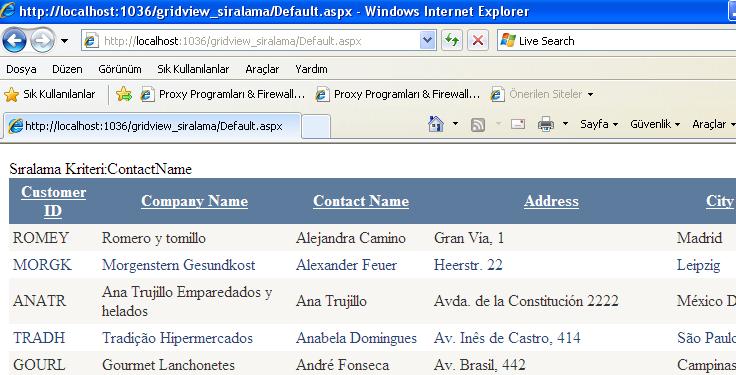Click Ana Trujillo Emparedados y helados cell
The image size is (736, 375).
click(x=187, y=301)
